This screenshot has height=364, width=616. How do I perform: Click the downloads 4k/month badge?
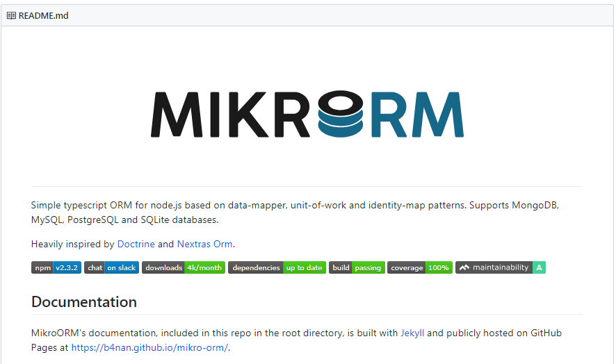pos(184,268)
